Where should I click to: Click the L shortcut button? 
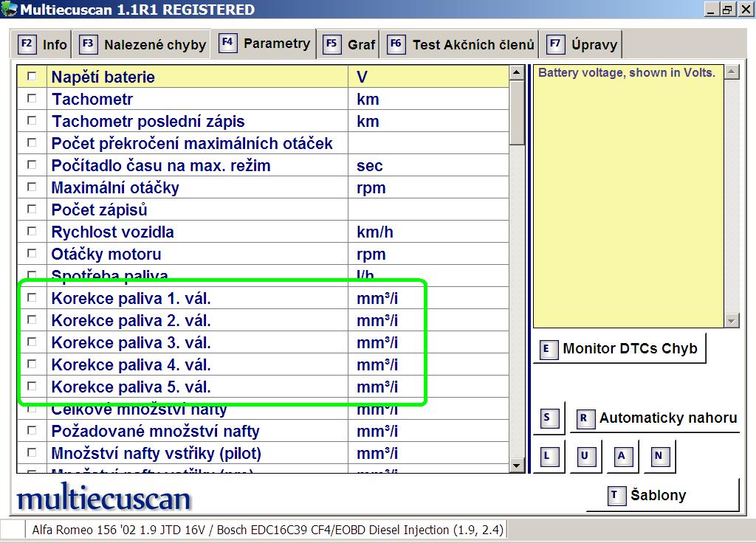click(548, 457)
